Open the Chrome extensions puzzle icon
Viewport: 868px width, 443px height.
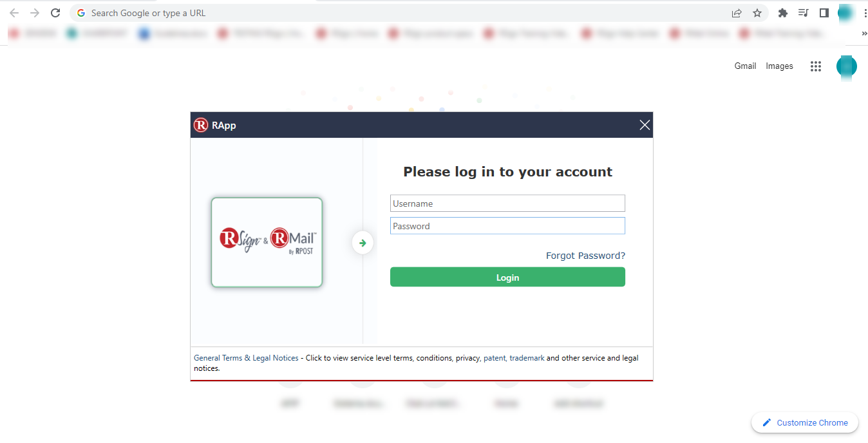point(783,13)
